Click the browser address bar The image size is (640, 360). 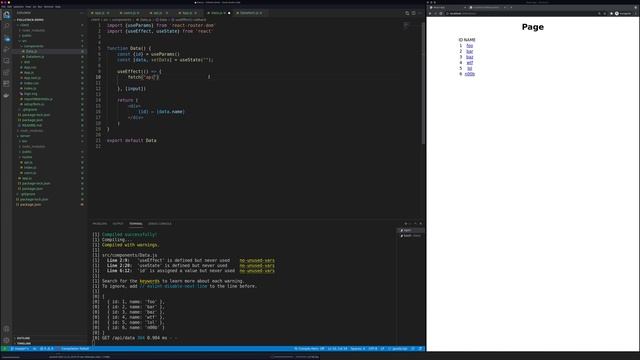520,13
